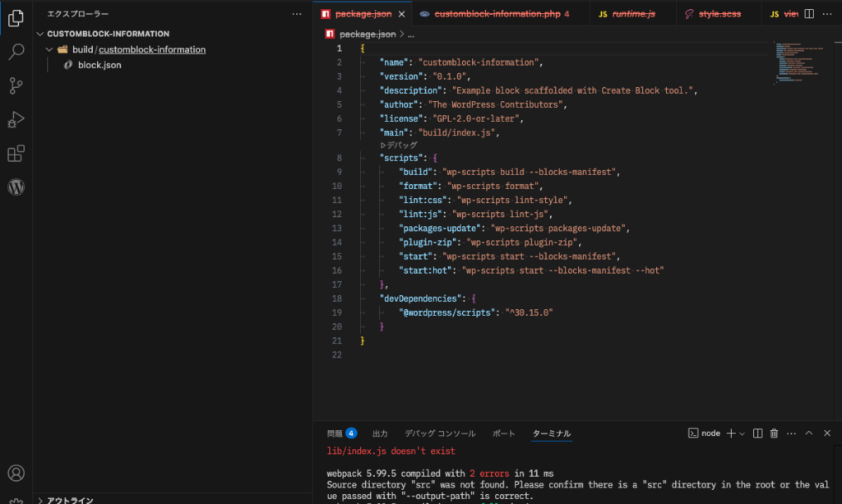
Task: Click the "build/index.js" main value
Action: click(457, 132)
